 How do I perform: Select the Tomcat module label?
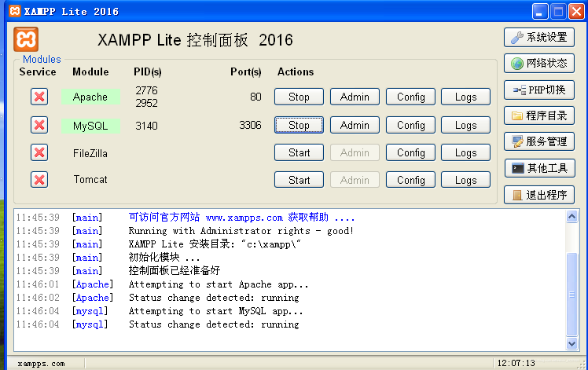pos(90,180)
